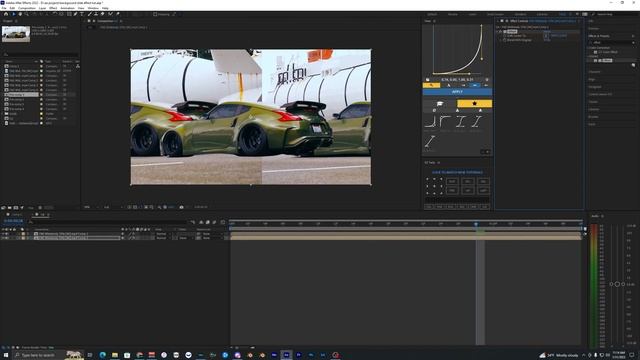Select the Brush tool
The height and width of the screenshot is (360, 640).
[x=89, y=14]
